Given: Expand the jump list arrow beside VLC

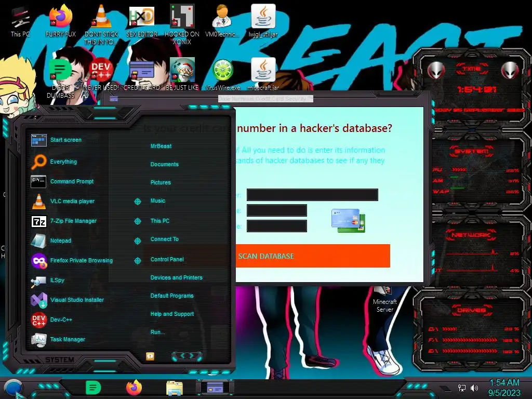Looking at the screenshot, I should [x=137, y=202].
